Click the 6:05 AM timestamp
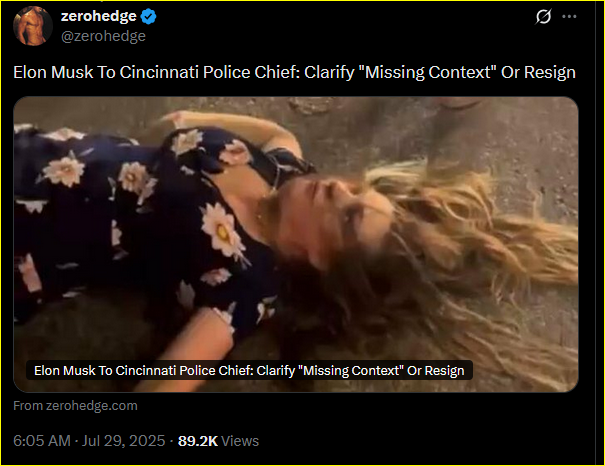This screenshot has height=466, width=605. click(x=42, y=441)
